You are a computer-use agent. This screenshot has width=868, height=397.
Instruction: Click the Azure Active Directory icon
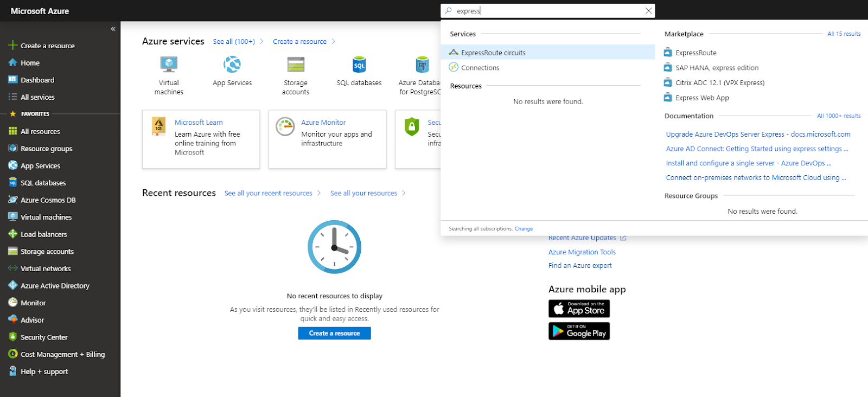click(13, 286)
